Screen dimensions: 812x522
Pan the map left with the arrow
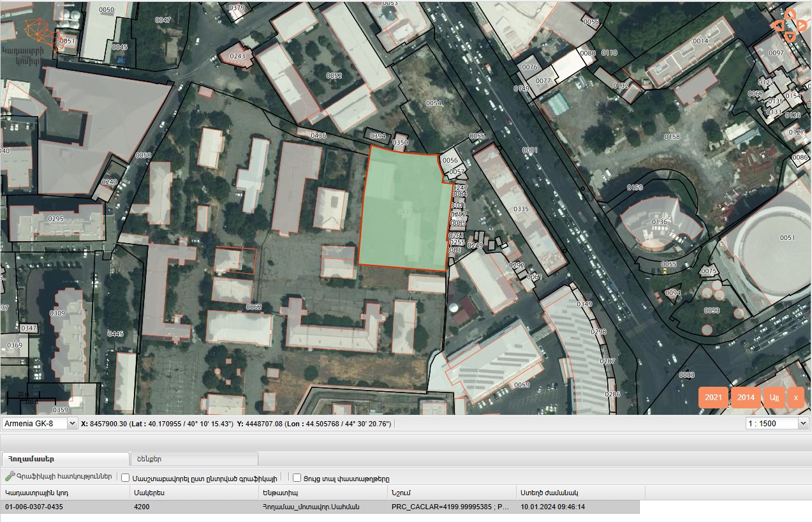tap(778, 26)
